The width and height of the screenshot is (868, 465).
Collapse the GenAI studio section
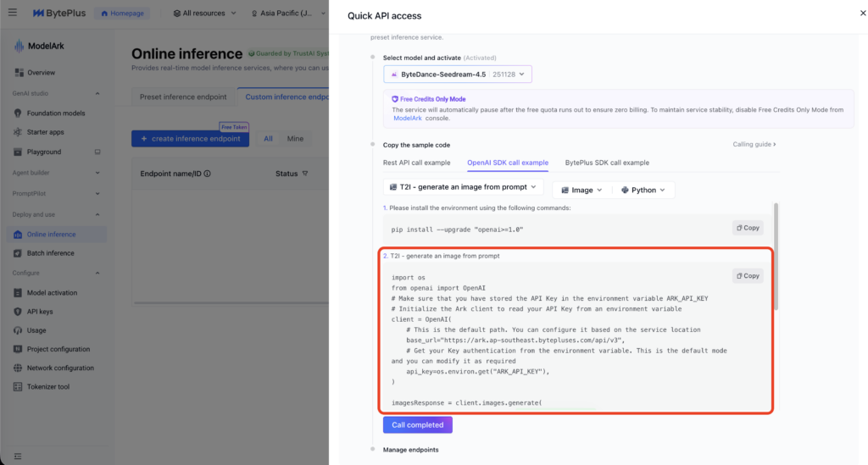pos(97,93)
